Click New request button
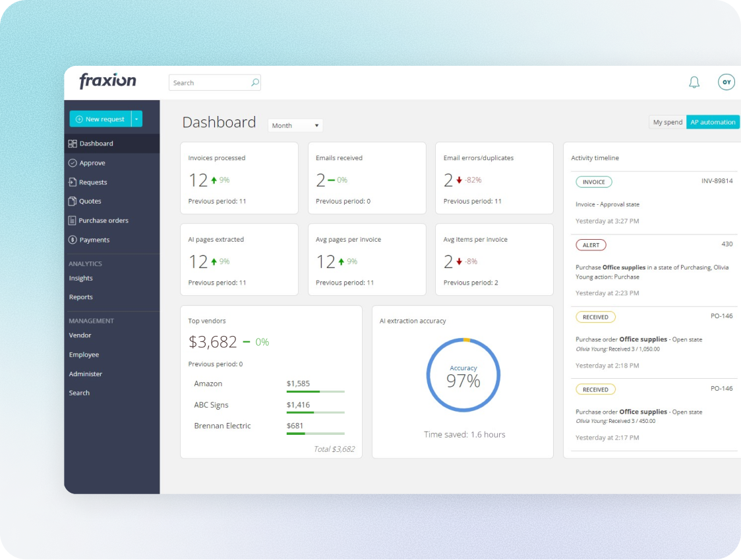The width and height of the screenshot is (741, 560). [x=100, y=119]
